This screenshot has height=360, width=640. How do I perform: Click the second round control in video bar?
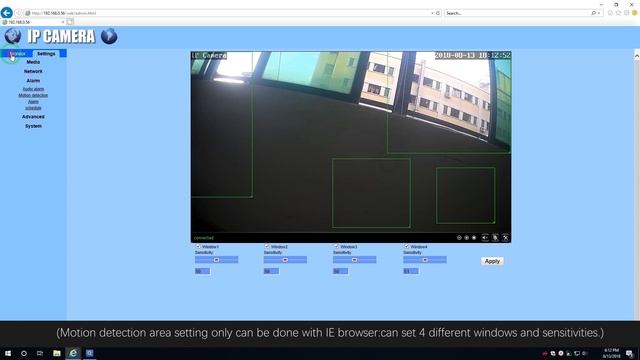tap(467, 238)
